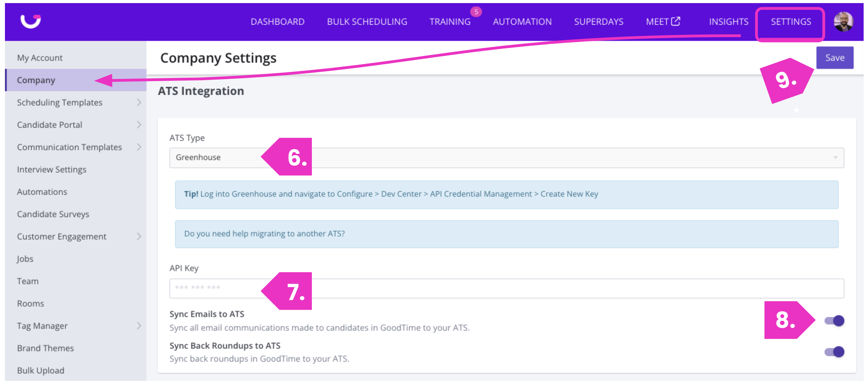Click the GoodTime logo icon
Viewport: 868px width, 383px height.
click(30, 21)
